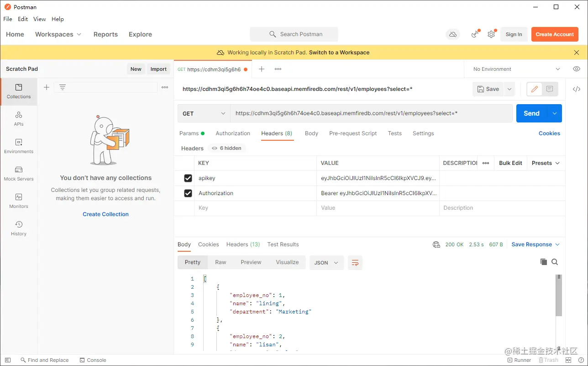
Task: Open the Send button dropdown arrow
Action: 555,113
